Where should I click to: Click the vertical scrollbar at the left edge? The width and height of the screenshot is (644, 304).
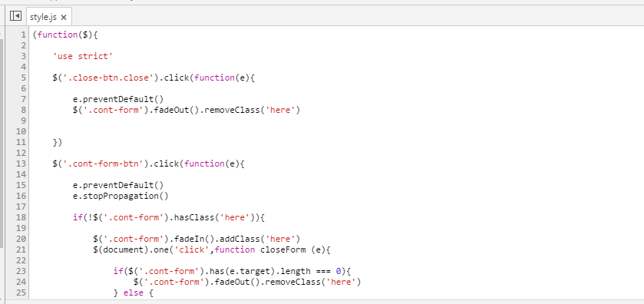[x=2, y=144]
